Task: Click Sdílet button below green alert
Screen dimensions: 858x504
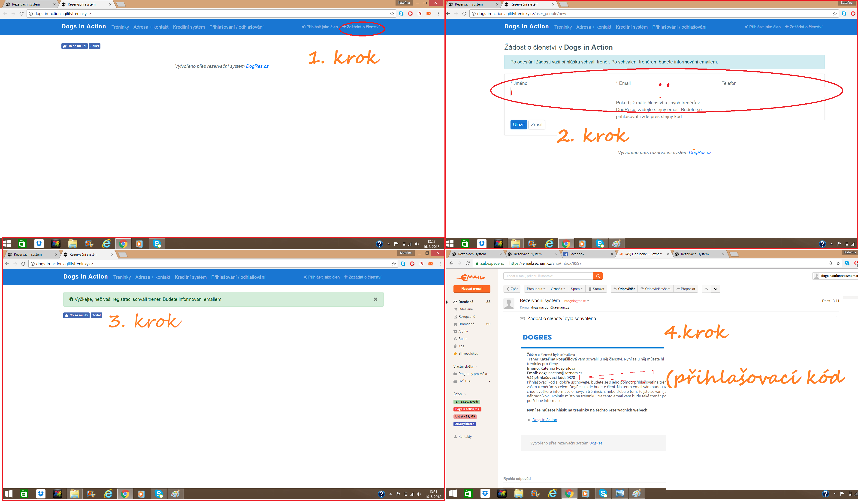Action: (96, 315)
